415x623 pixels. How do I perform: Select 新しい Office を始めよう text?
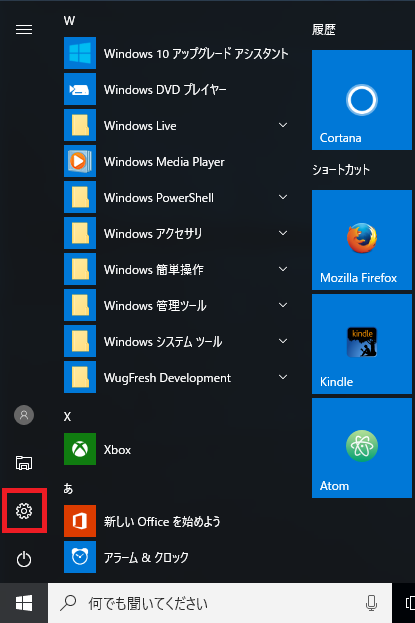(x=162, y=521)
